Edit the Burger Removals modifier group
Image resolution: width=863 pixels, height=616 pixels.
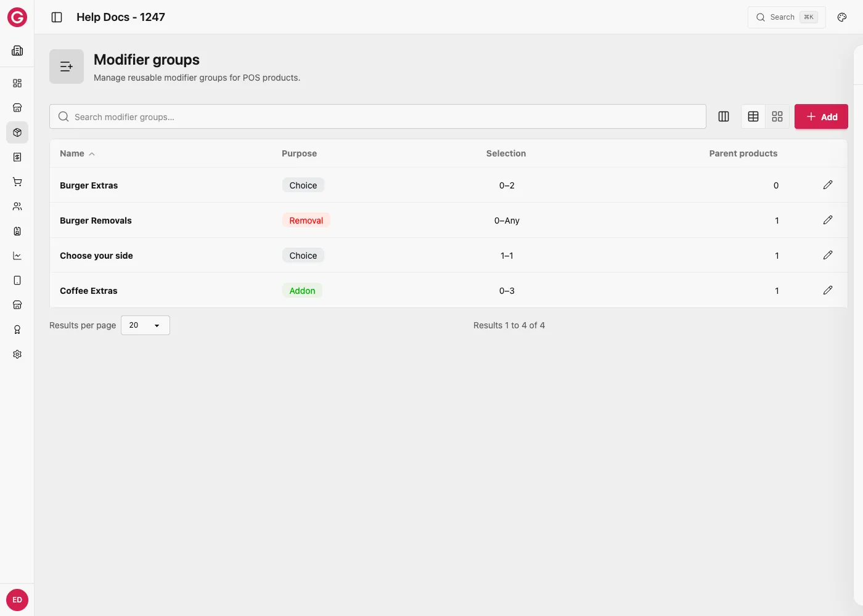click(828, 220)
